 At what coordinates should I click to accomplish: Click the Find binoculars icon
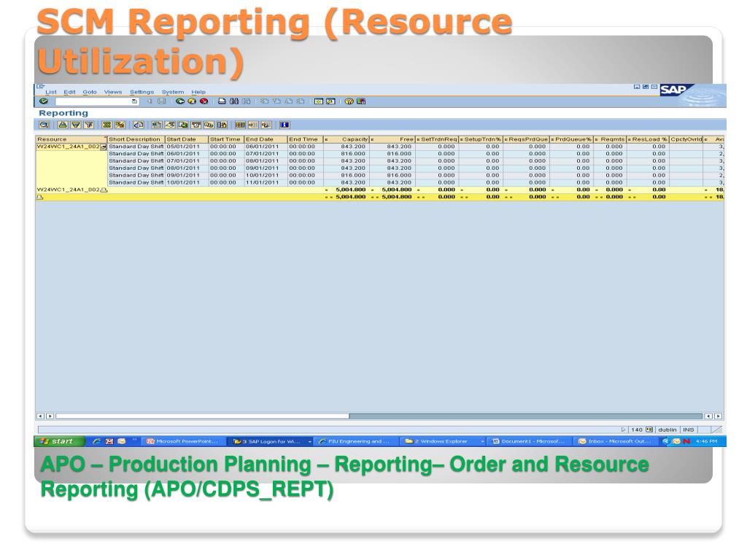[234, 101]
